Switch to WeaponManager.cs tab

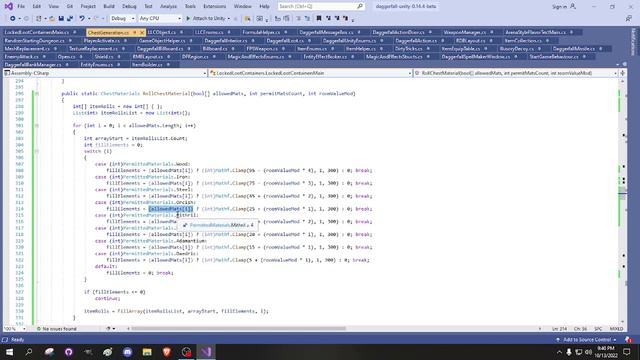click(x=464, y=32)
